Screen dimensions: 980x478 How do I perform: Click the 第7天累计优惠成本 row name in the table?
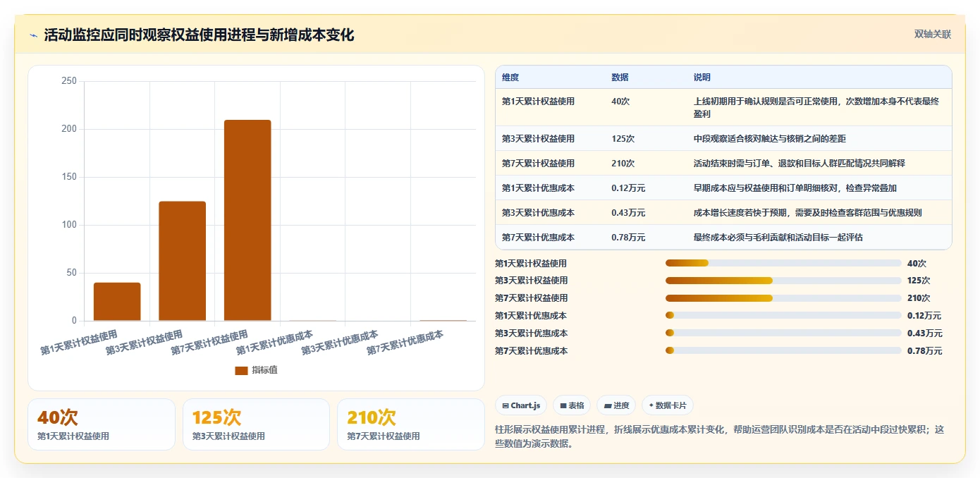(538, 238)
